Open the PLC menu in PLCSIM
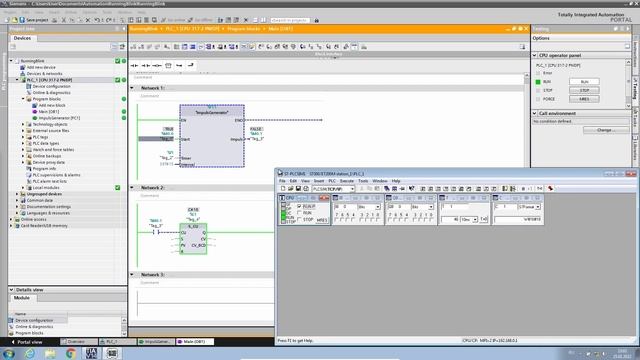This screenshot has height=360, width=640. pos(332,181)
